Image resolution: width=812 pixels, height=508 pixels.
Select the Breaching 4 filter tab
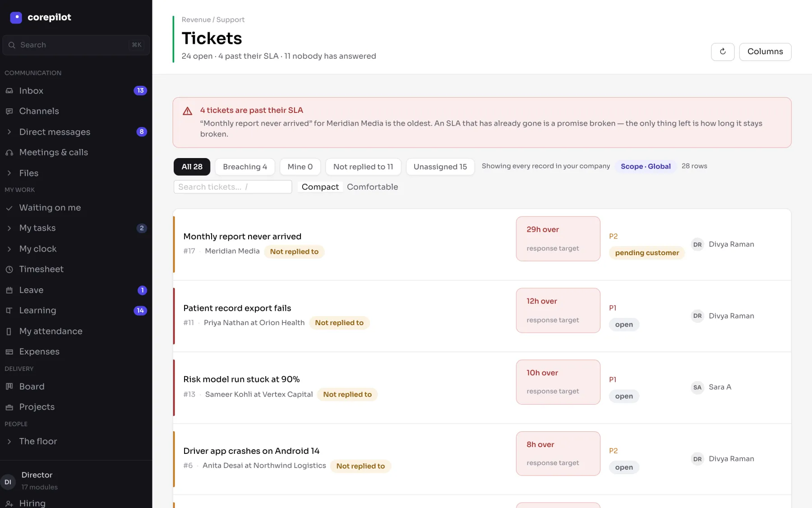click(x=245, y=167)
